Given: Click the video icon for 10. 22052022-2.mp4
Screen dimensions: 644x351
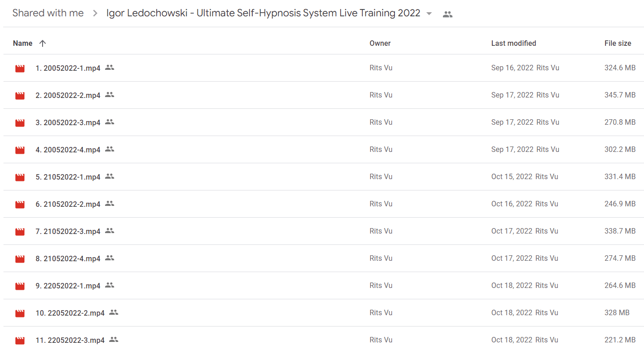Looking at the screenshot, I should tap(20, 313).
